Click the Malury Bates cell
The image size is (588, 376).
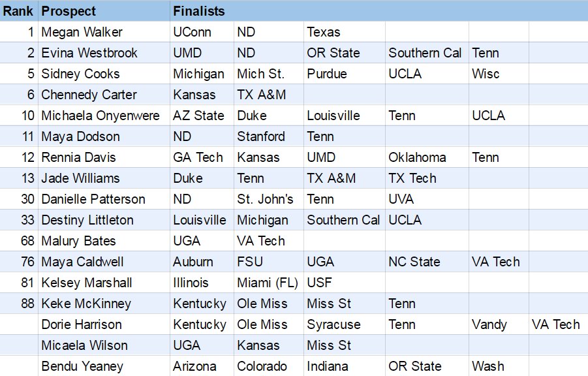(x=104, y=241)
